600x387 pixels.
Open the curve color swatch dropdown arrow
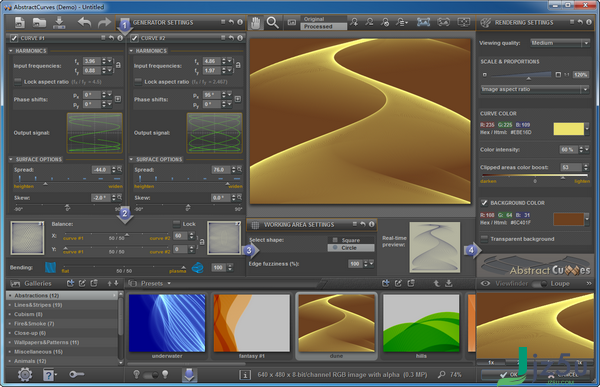click(x=587, y=129)
